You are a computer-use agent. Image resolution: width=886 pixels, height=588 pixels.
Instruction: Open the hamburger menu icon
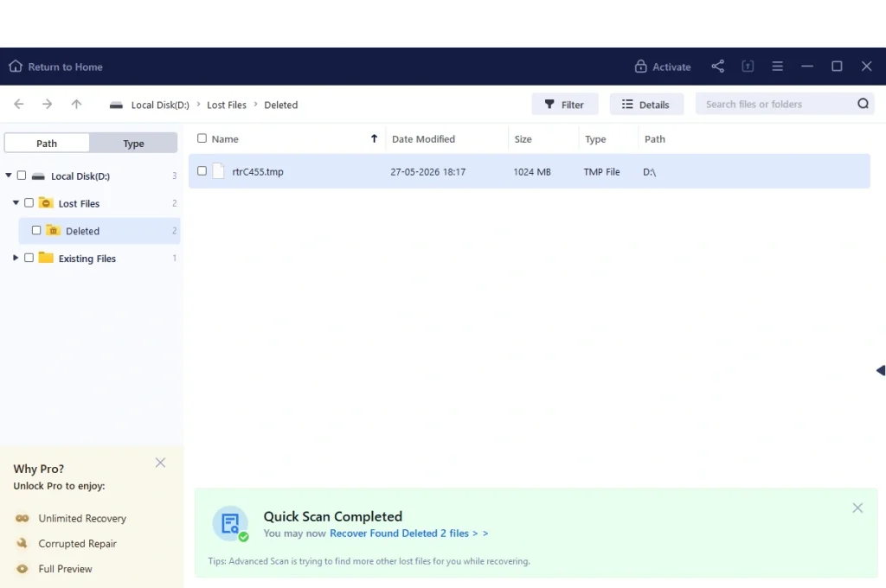[x=778, y=66]
